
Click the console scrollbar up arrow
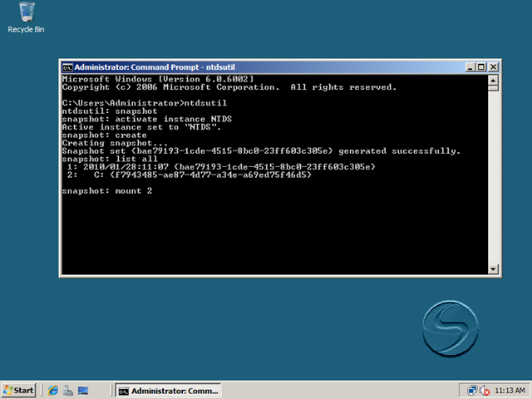tap(493, 80)
